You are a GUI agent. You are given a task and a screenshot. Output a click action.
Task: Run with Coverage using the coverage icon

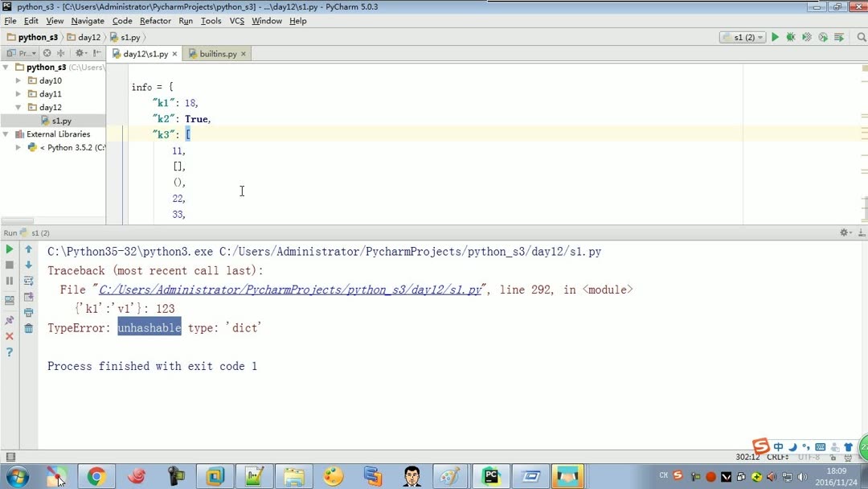pyautogui.click(x=806, y=37)
